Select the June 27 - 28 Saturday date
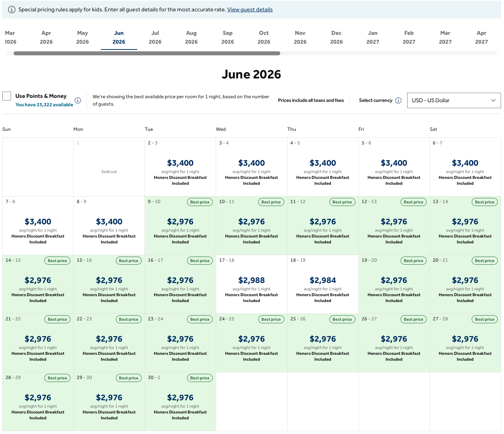Image resolution: width=504 pixels, height=434 pixels. (x=465, y=343)
